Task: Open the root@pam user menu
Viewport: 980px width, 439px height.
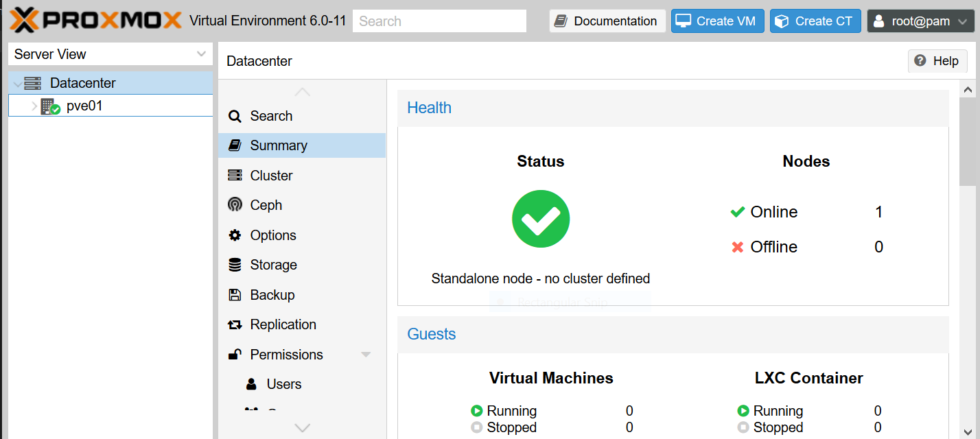Action: [x=919, y=21]
